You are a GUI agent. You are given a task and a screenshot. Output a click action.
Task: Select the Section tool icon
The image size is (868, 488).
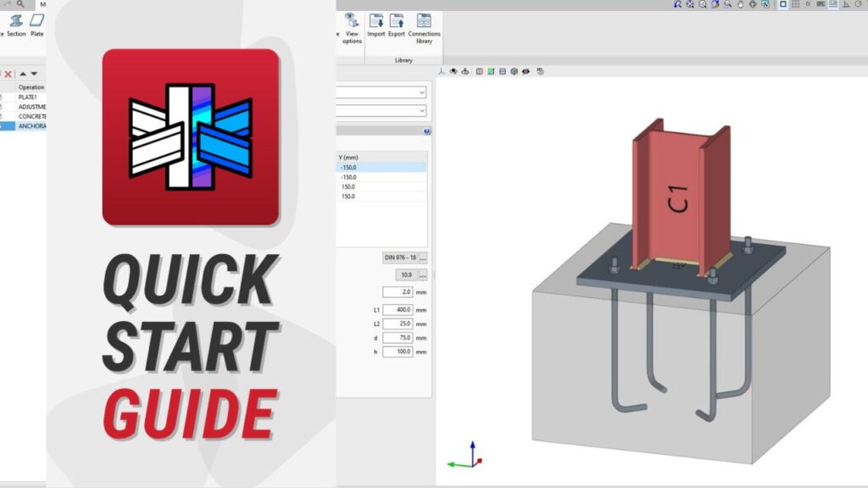(16, 23)
